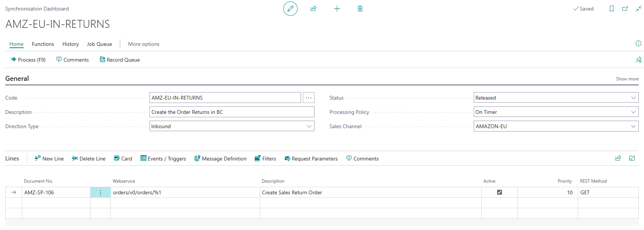Click the orders/v0/orders/%1 webservice cell

tap(185, 192)
